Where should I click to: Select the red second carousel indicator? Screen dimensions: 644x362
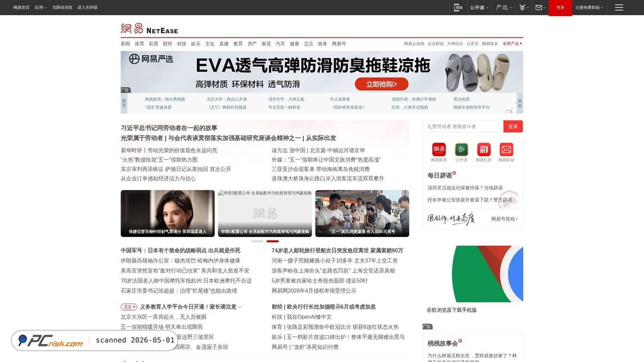coord(273,242)
